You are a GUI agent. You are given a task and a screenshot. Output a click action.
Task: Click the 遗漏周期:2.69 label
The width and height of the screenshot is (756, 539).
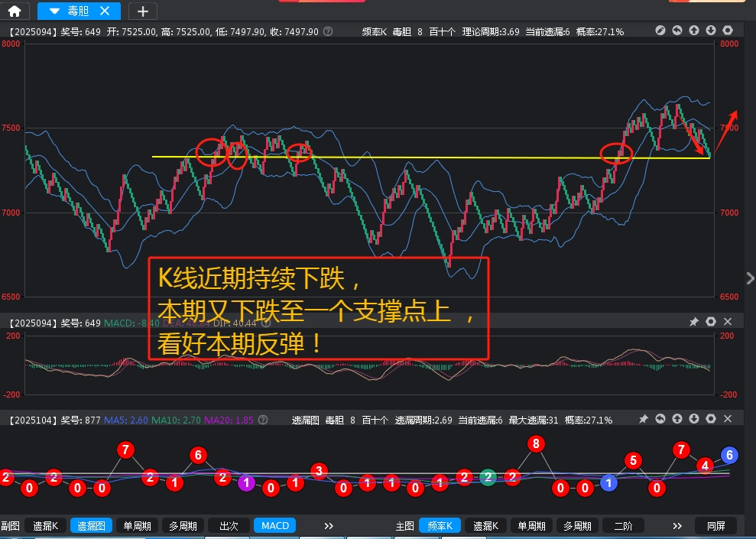tap(423, 420)
